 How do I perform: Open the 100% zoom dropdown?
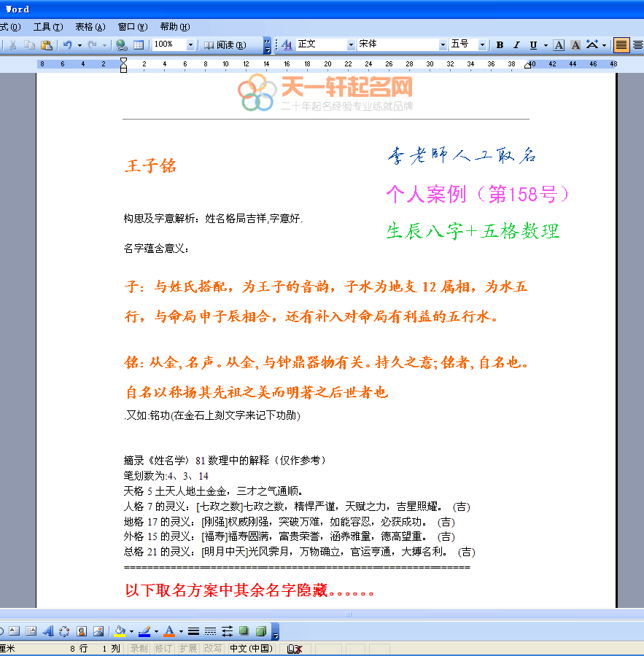pyautogui.click(x=190, y=44)
